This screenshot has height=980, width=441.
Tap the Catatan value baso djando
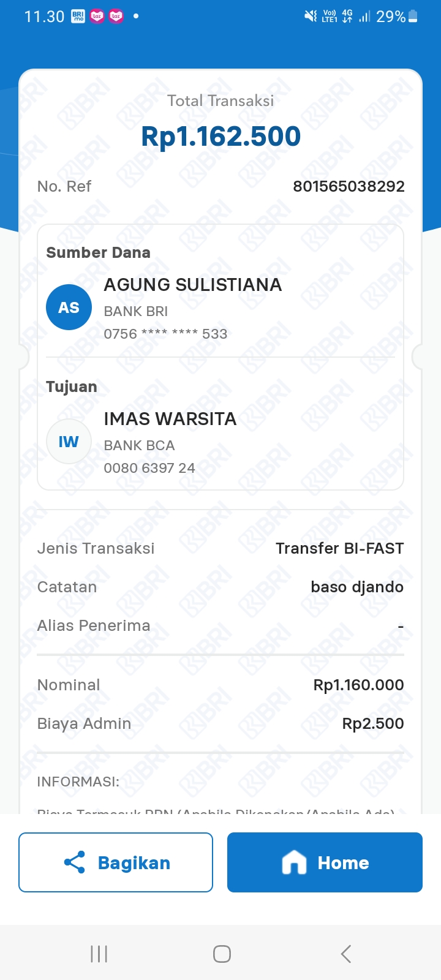coord(357,587)
